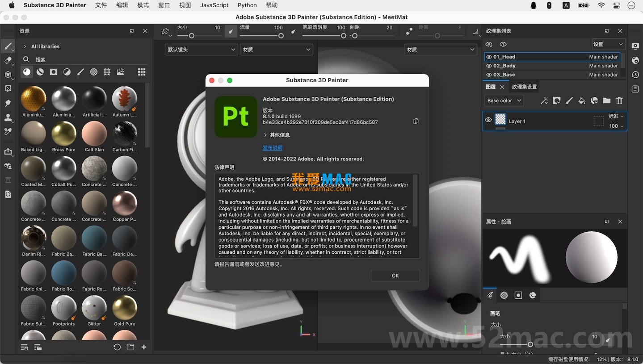Open Layer 1 opacity 100 dropdown

tap(616, 126)
